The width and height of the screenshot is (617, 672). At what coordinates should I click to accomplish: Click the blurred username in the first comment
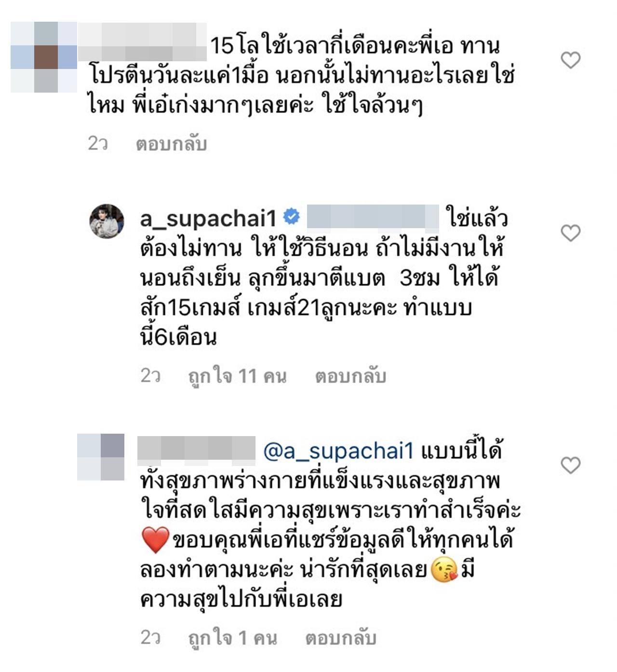(x=142, y=42)
